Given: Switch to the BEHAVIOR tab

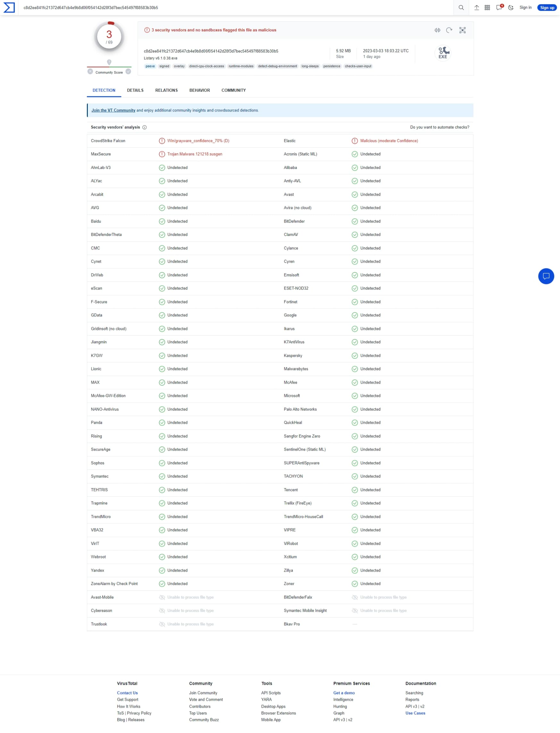Looking at the screenshot, I should [x=200, y=90].
